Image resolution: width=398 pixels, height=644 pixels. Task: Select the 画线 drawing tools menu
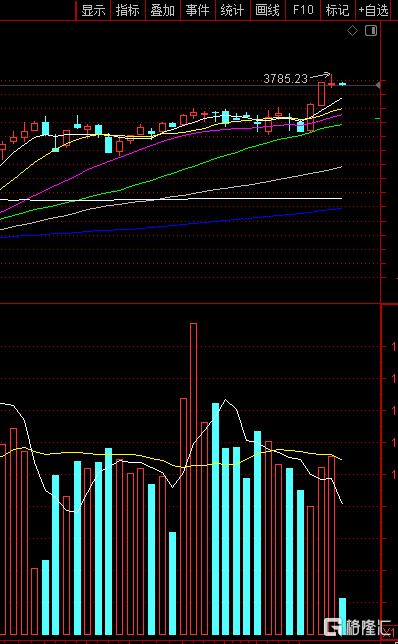(x=267, y=10)
